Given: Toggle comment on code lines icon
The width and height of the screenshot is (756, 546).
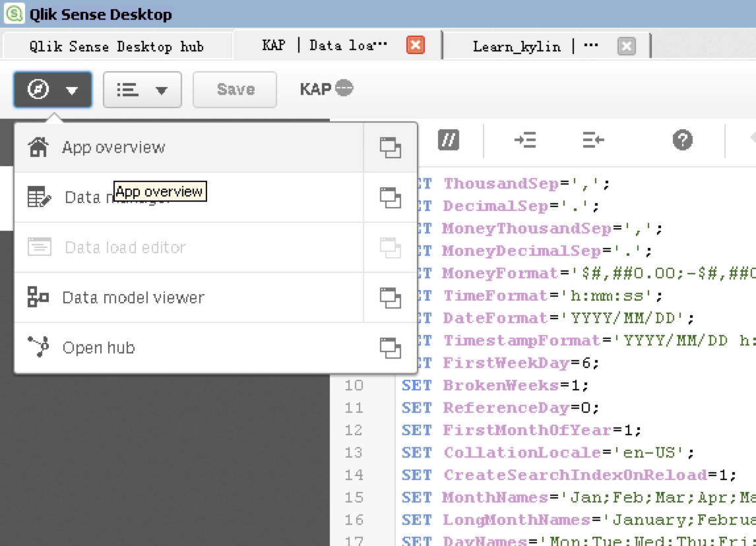Looking at the screenshot, I should 448,140.
